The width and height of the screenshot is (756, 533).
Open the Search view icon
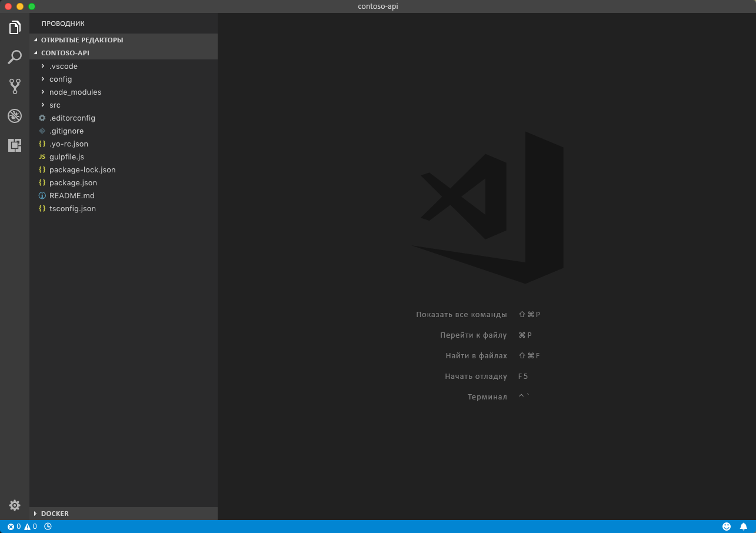point(15,56)
